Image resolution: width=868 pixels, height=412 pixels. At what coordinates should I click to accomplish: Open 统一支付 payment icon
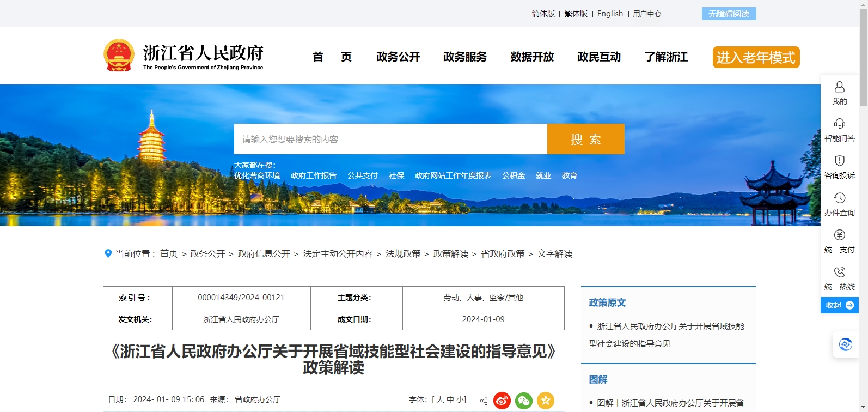(839, 241)
